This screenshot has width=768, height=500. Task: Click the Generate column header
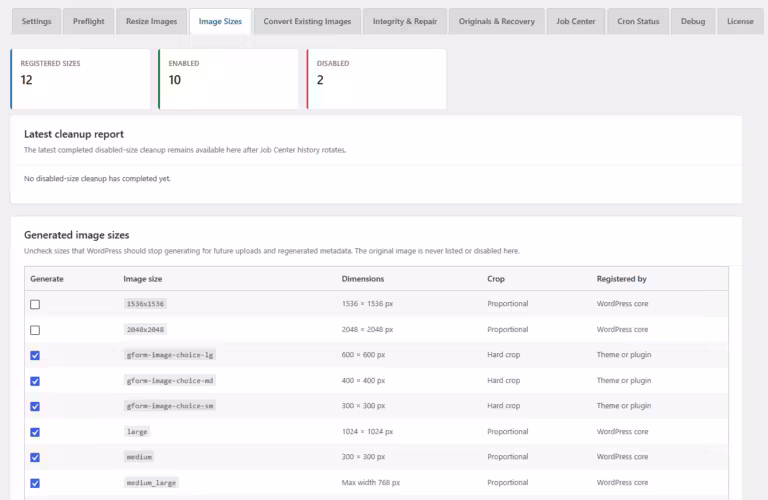pyautogui.click(x=47, y=279)
